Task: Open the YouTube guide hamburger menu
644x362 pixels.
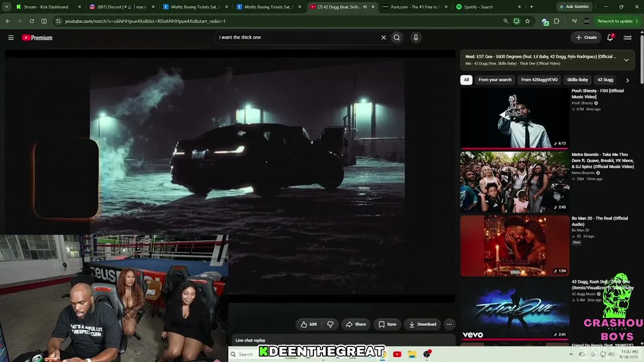Action: click(11, 38)
